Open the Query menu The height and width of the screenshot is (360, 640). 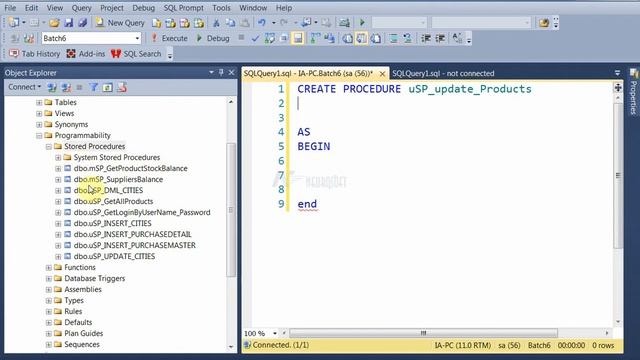point(82,8)
